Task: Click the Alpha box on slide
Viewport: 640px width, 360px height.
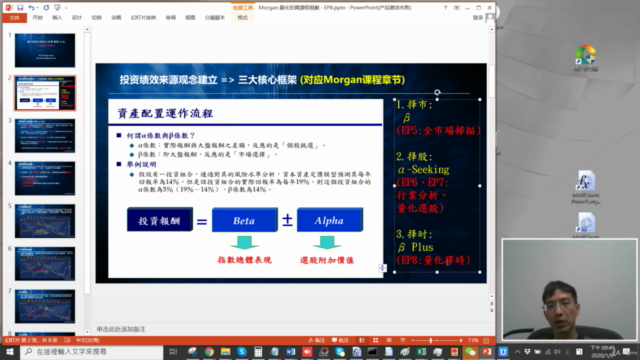Action: coord(330,220)
